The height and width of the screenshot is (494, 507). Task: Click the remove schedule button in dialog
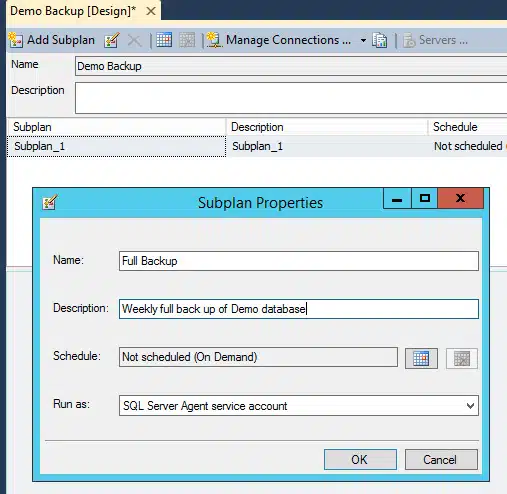[x=462, y=358]
